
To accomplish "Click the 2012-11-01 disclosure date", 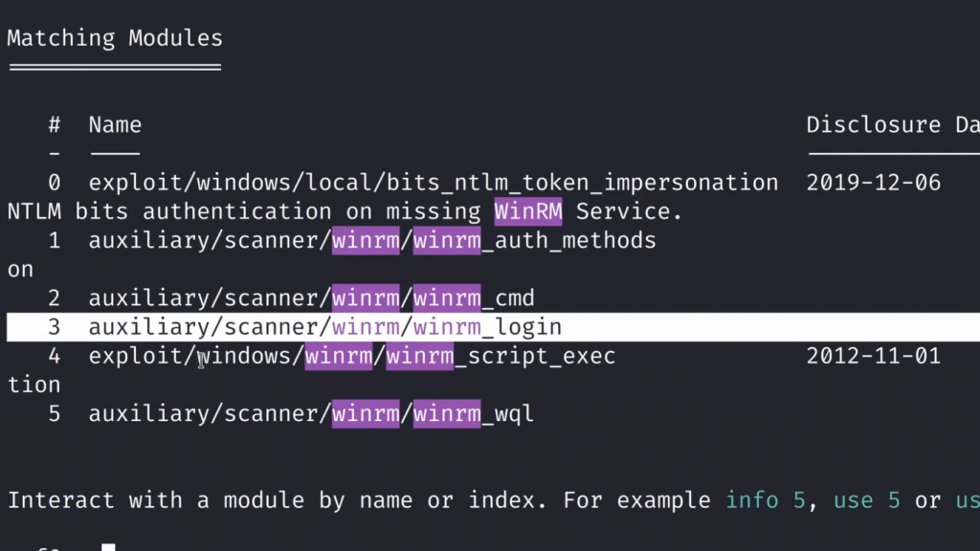I will click(873, 357).
